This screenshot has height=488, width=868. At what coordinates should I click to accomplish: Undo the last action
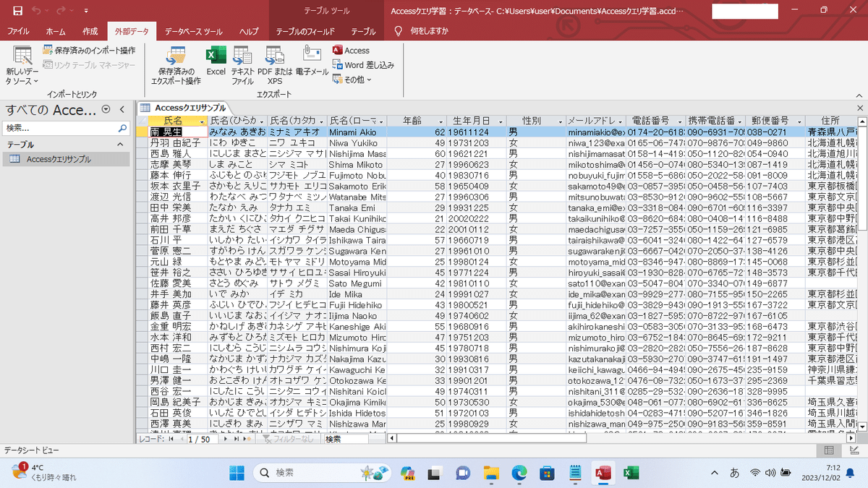(x=37, y=11)
